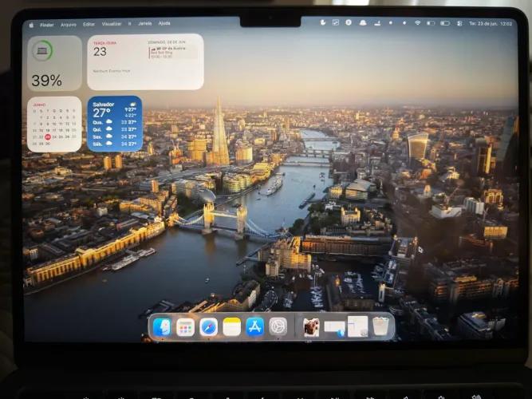Click the square chart icon in menu bar
The height and width of the screenshot is (399, 532).
pyautogui.click(x=336, y=22)
